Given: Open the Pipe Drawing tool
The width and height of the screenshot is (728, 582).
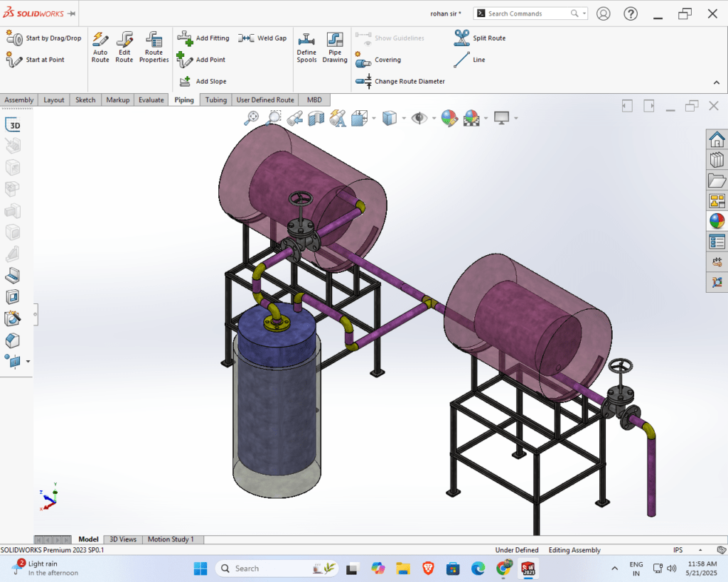Looking at the screenshot, I should point(335,47).
